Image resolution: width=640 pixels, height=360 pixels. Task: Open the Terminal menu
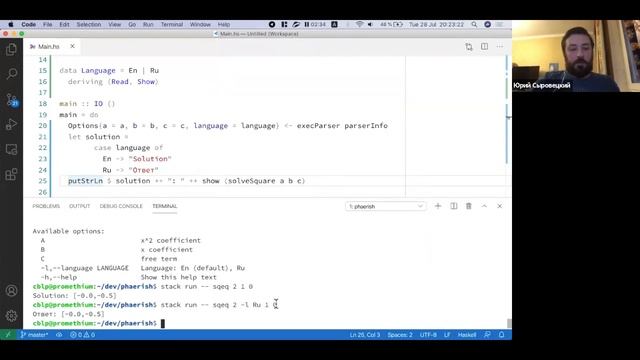click(x=172, y=24)
